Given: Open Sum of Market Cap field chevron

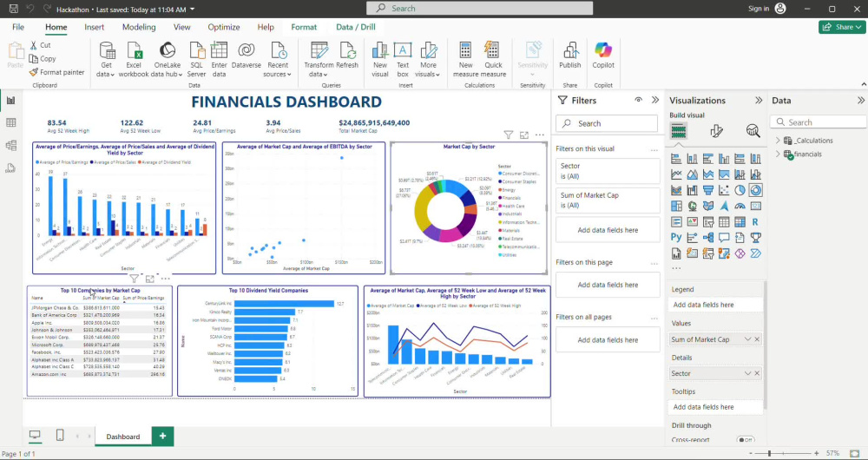Looking at the screenshot, I should [748, 339].
